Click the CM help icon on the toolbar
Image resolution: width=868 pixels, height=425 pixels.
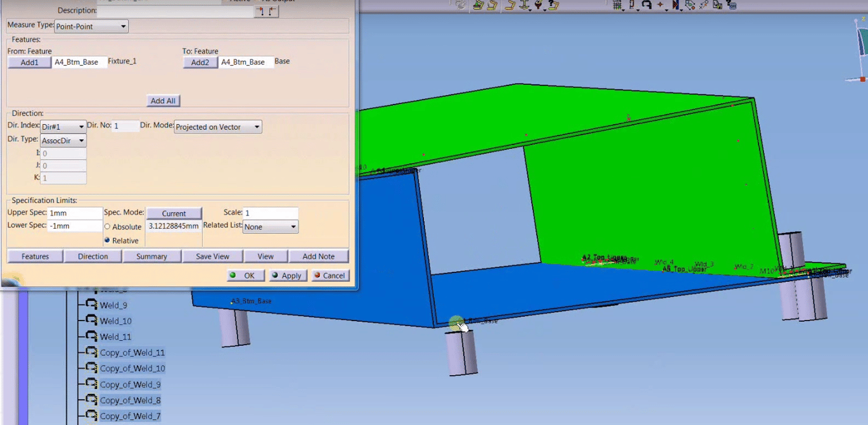pos(732,5)
